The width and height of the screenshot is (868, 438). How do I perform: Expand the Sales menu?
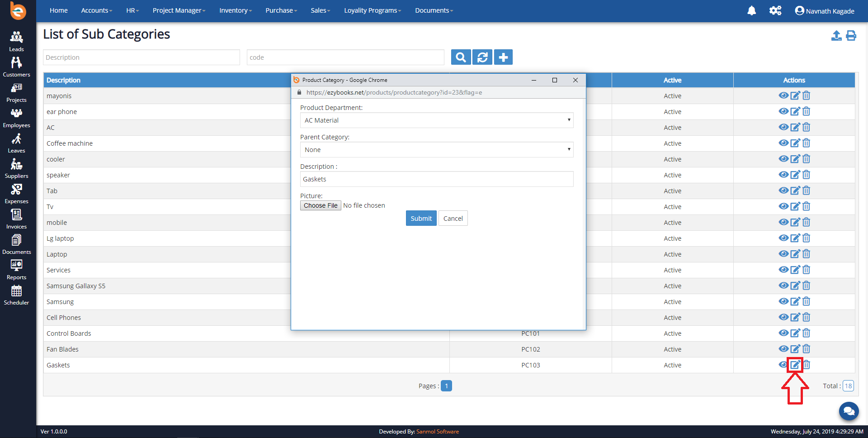tap(321, 10)
